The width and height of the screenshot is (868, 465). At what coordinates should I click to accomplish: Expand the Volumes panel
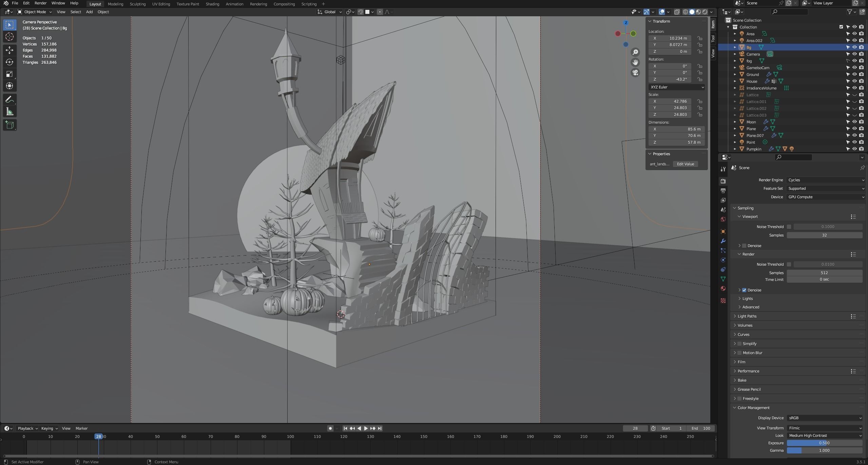tap(745, 325)
